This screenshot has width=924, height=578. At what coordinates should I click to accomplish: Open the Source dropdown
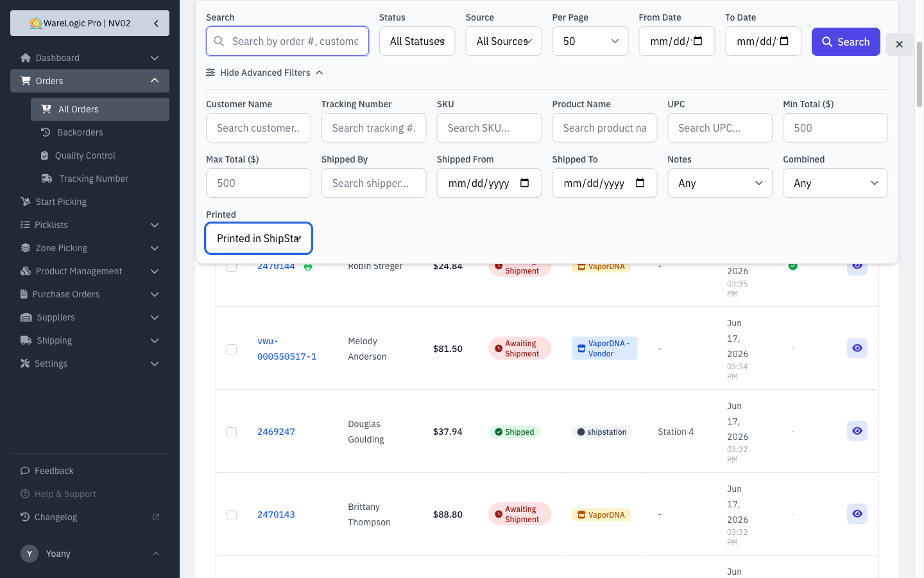click(504, 41)
